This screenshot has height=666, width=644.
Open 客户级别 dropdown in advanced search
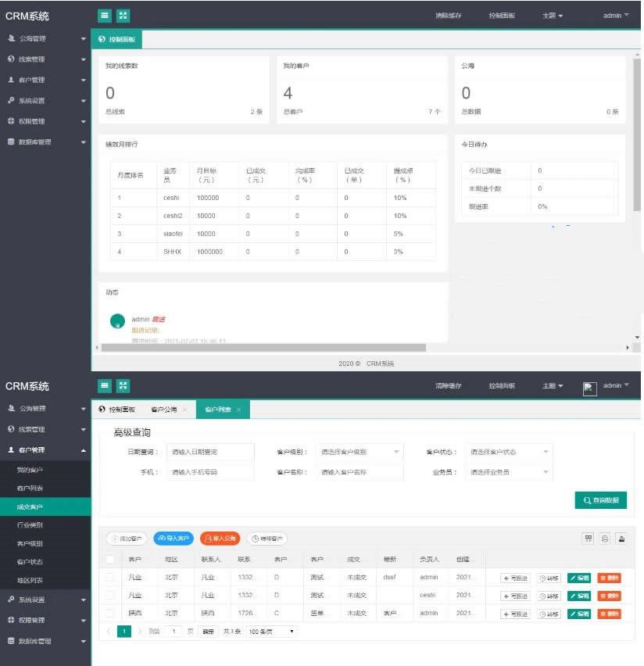pyautogui.click(x=360, y=452)
